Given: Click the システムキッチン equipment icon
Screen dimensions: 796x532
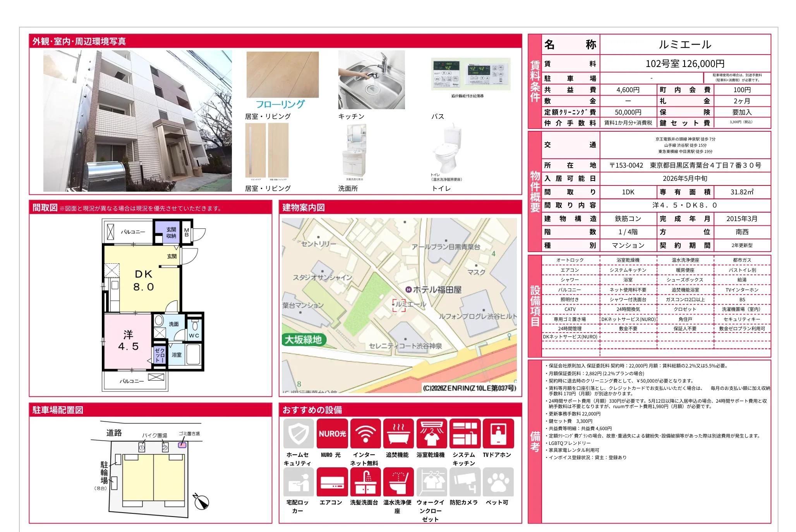Looking at the screenshot, I should pyautogui.click(x=465, y=433).
